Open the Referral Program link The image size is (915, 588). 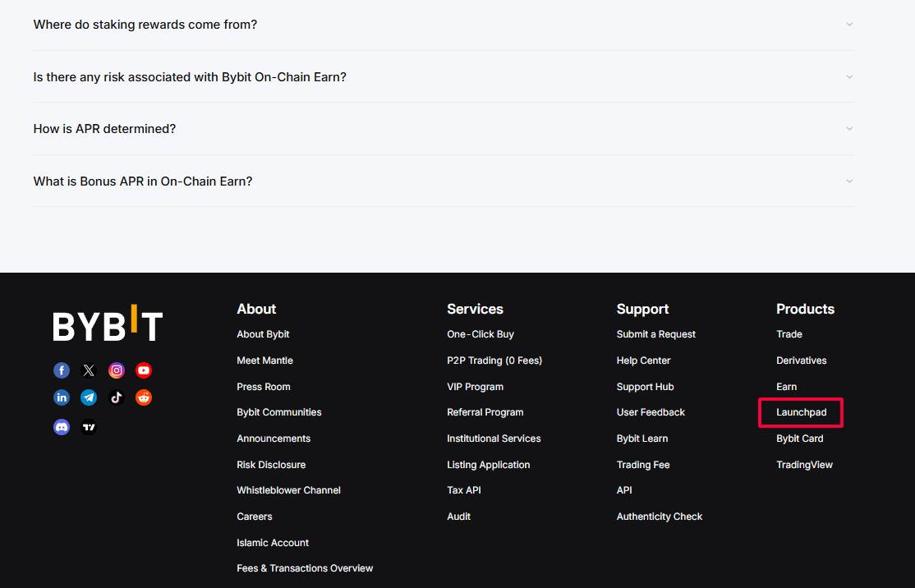tap(485, 412)
